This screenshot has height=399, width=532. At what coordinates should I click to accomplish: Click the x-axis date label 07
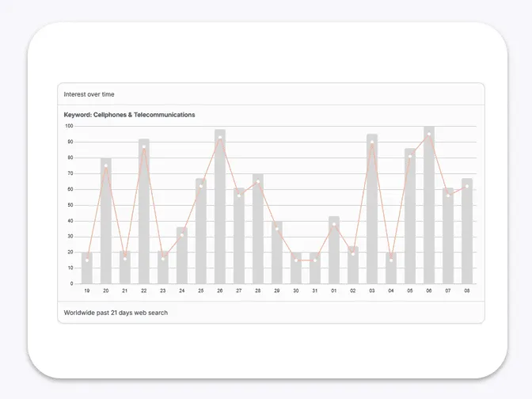point(448,291)
